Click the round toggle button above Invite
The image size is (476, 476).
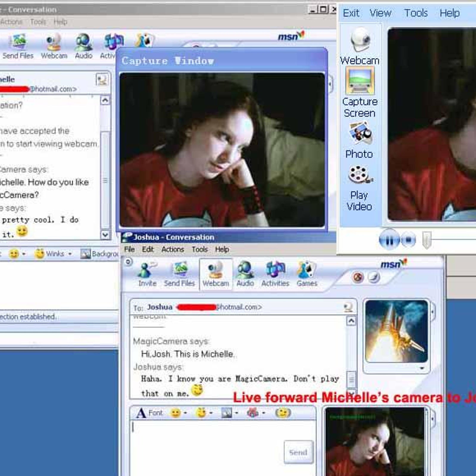pyautogui.click(x=128, y=262)
